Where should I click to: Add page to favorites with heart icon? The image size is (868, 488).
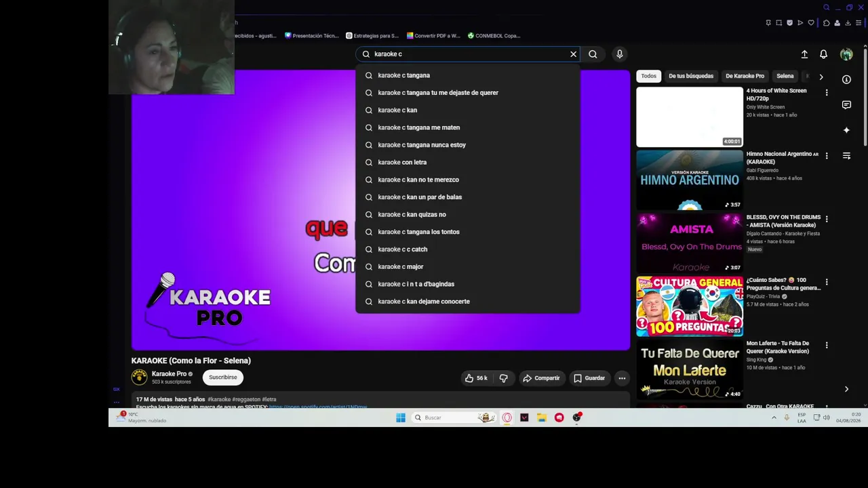tap(811, 23)
